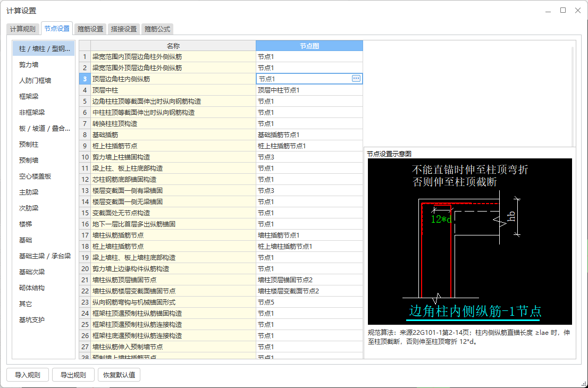Click the 桩上柱插筋节点1 value cell

309,146
